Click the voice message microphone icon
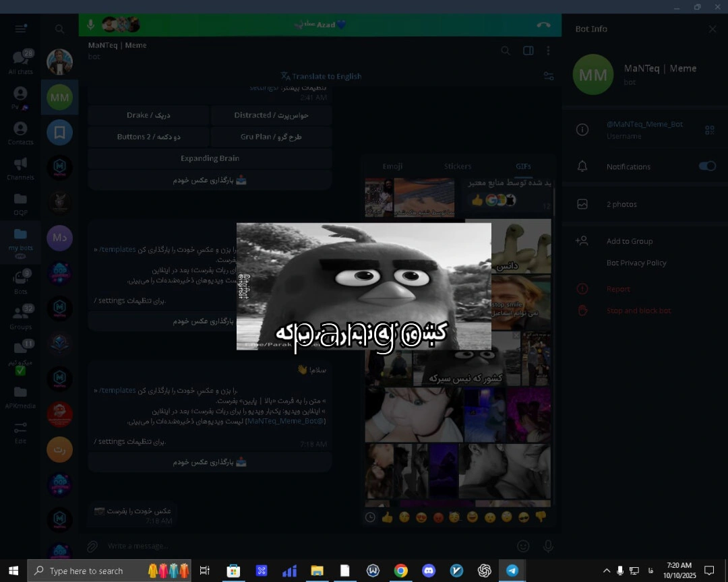 pos(548,546)
